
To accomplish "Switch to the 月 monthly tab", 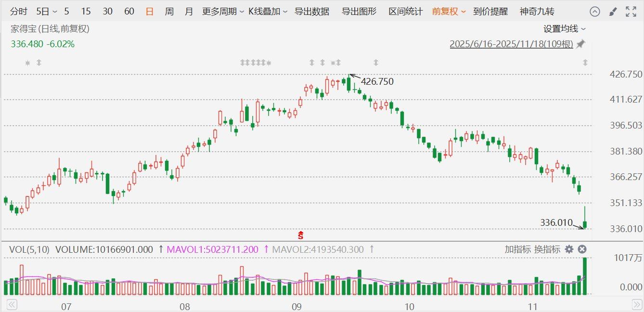I will click(x=189, y=11).
